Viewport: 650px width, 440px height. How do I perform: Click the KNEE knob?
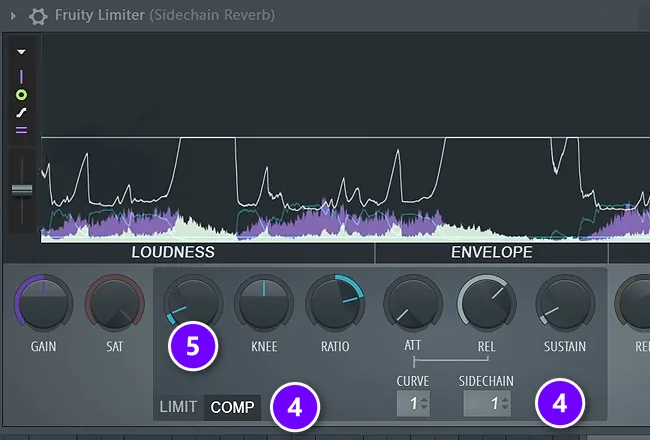point(264,303)
